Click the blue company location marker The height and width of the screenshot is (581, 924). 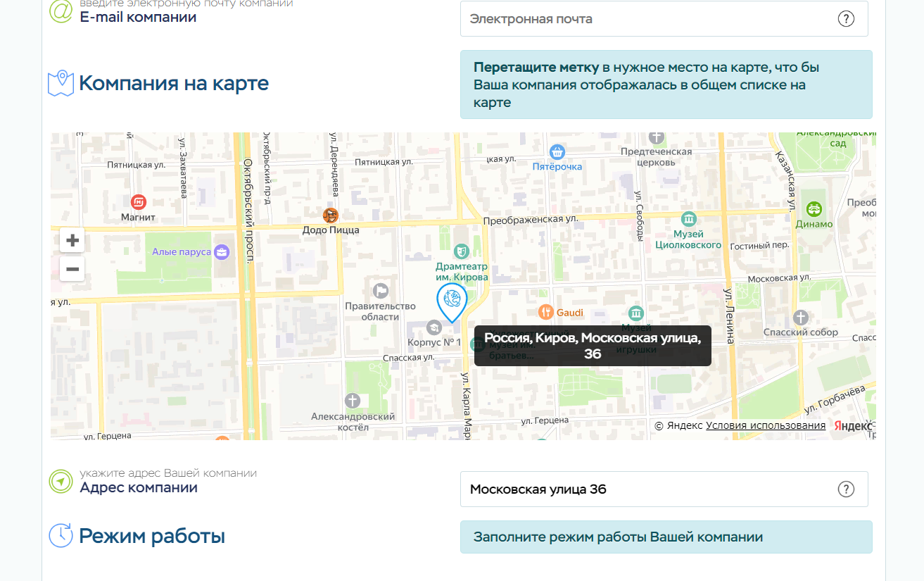452,301
